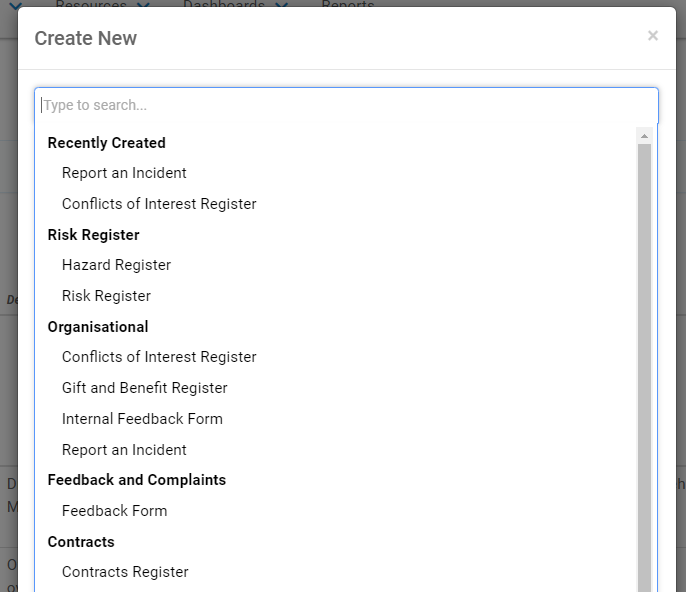This screenshot has width=686, height=592.
Task: Select Report an Incident under Recently Created
Action: click(x=124, y=173)
